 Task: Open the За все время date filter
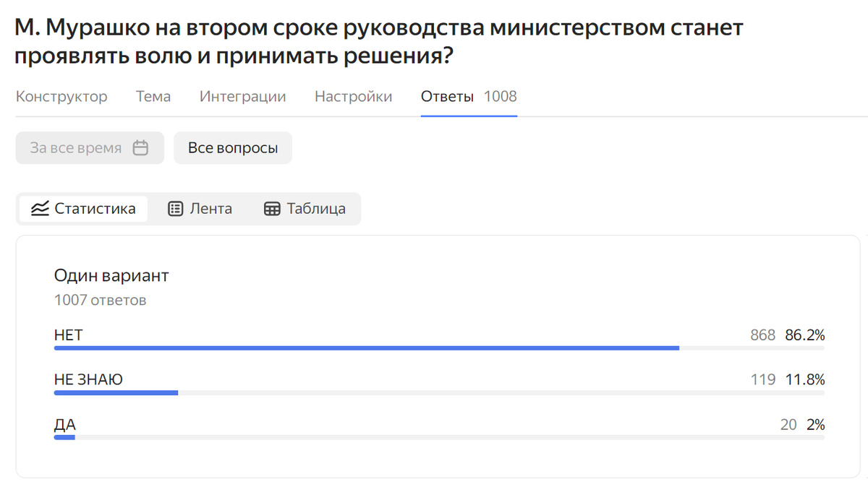(80, 147)
